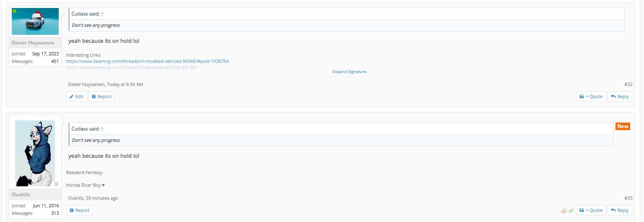644x222 pixels.
Task: Click the 'Interesting Links' signature heading
Action: click(x=83, y=55)
